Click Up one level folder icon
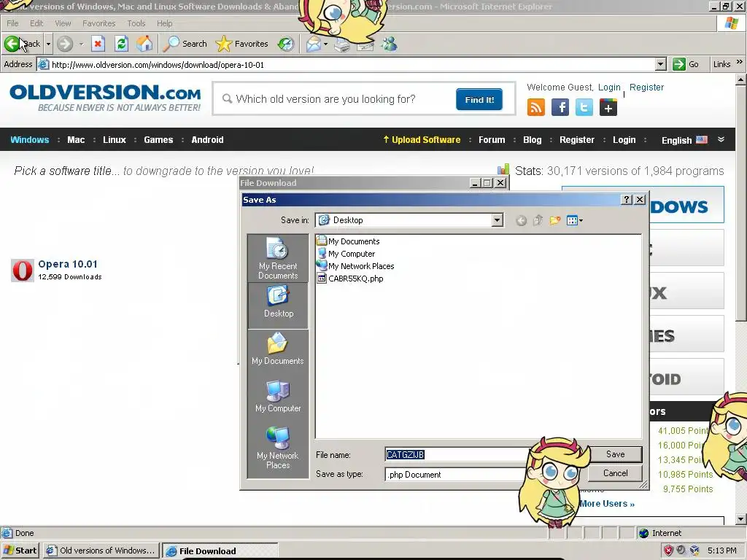The height and width of the screenshot is (560, 747). 538,220
